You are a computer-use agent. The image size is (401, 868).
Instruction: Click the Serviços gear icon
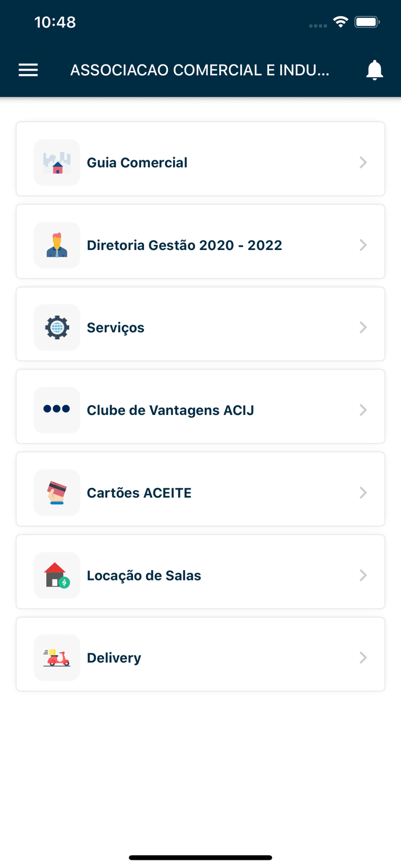tap(57, 327)
